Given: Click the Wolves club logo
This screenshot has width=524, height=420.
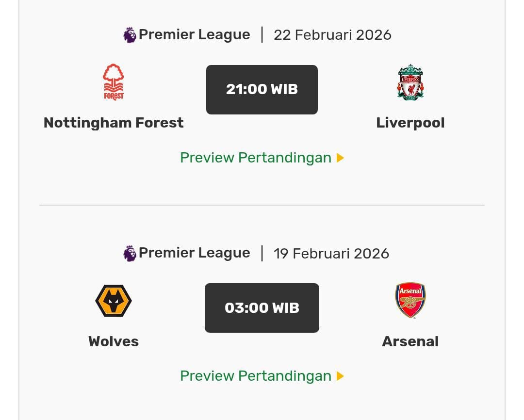Looking at the screenshot, I should [114, 301].
